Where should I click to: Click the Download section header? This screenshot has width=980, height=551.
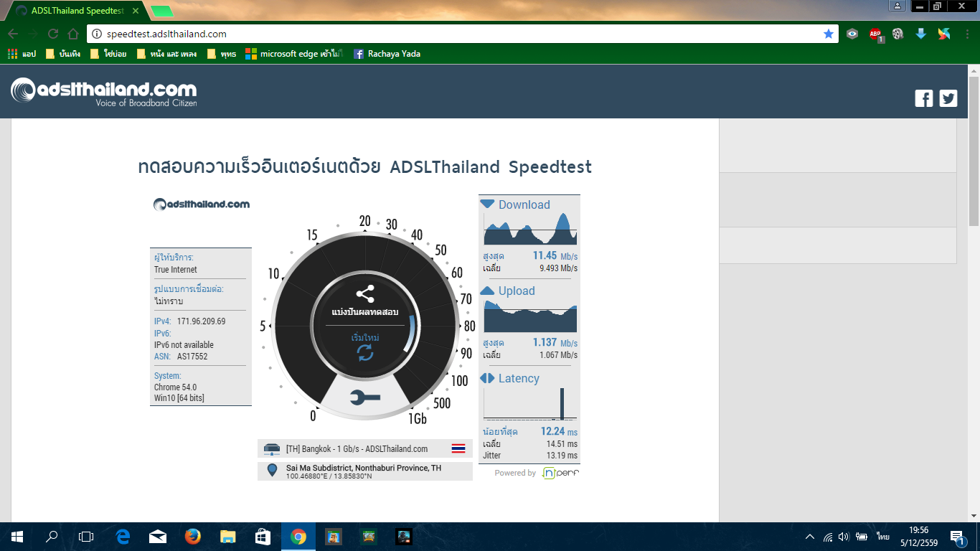coord(515,204)
